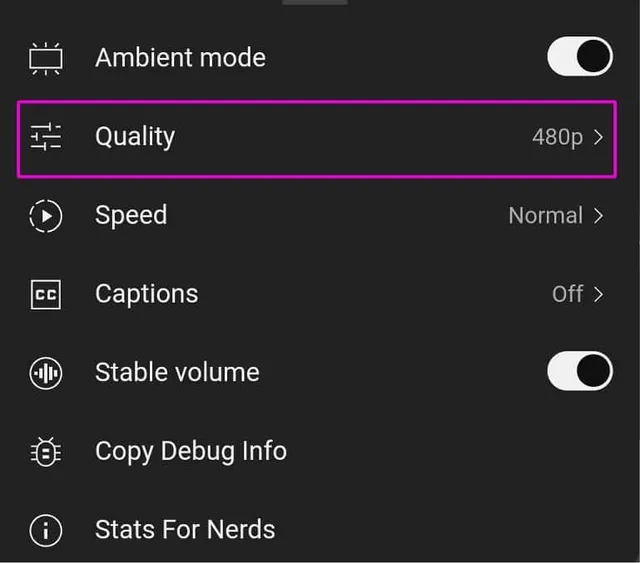Click the Quality sliders icon
The image size is (640, 563).
[46, 137]
